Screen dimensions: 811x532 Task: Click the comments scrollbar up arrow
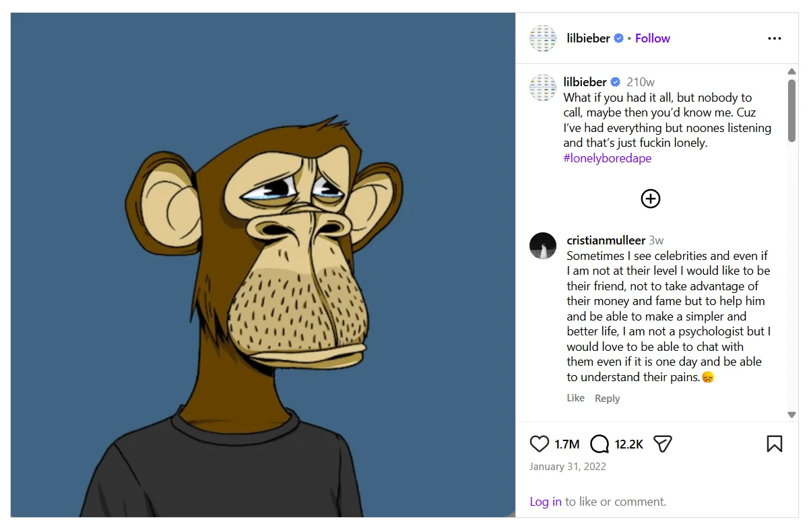click(792, 71)
